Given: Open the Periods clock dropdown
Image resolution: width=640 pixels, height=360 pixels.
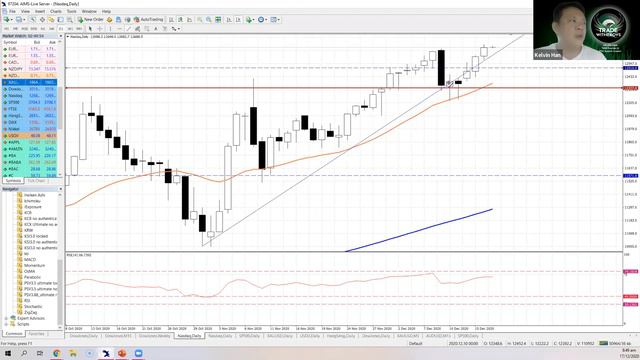Looking at the screenshot, I should (x=262, y=20).
